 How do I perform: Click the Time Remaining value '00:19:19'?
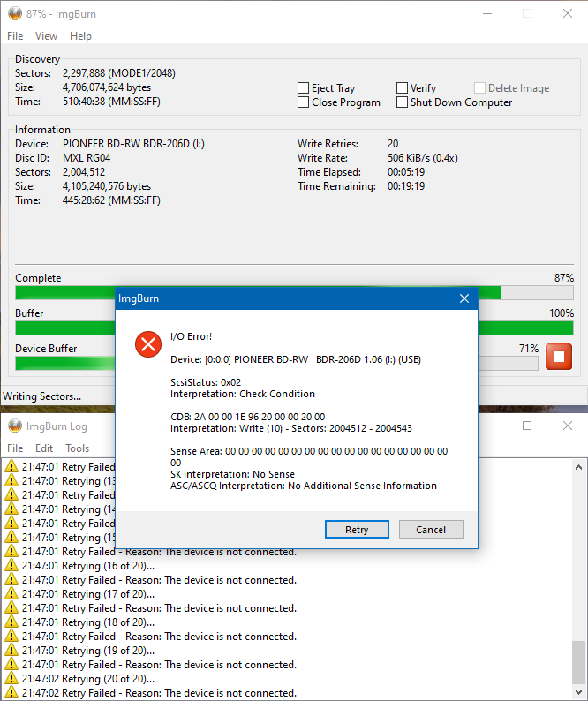click(x=406, y=186)
